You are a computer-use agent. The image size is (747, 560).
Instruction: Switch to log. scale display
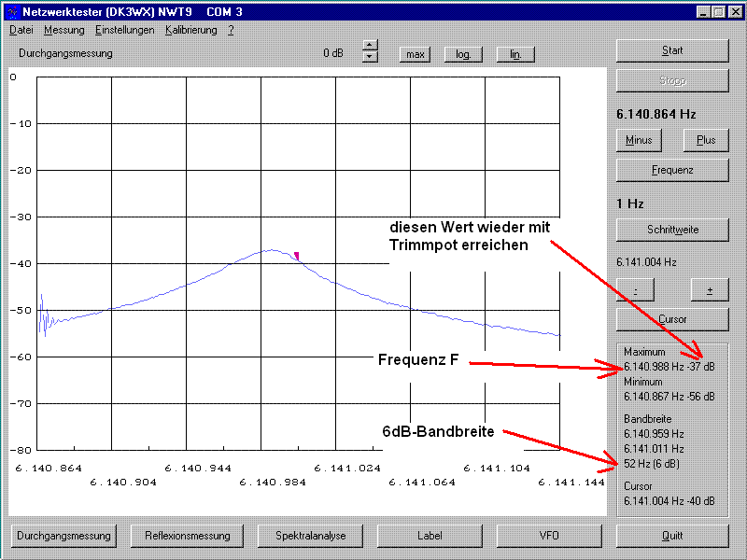463,54
